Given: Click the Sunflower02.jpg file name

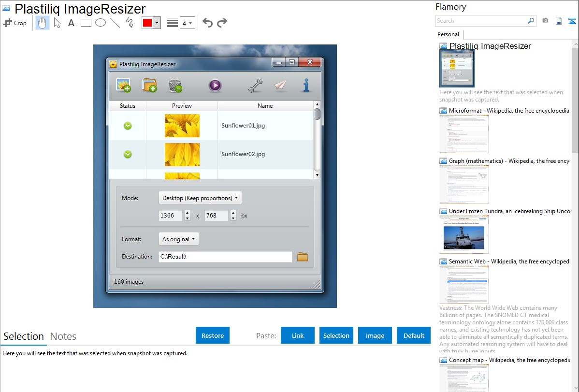Looking at the screenshot, I should click(x=243, y=154).
